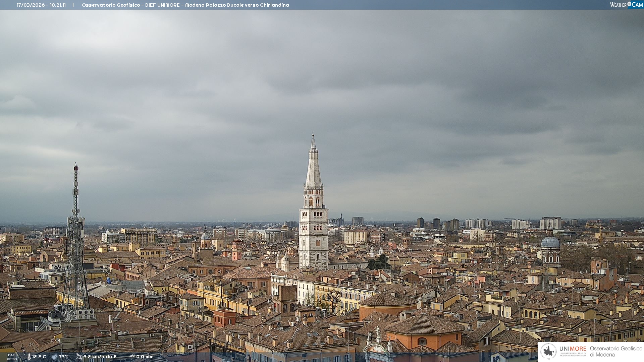Screen dimensions: 644x362
Task: Click the 3.2 km/h da E wind reading
Action: pyautogui.click(x=100, y=357)
